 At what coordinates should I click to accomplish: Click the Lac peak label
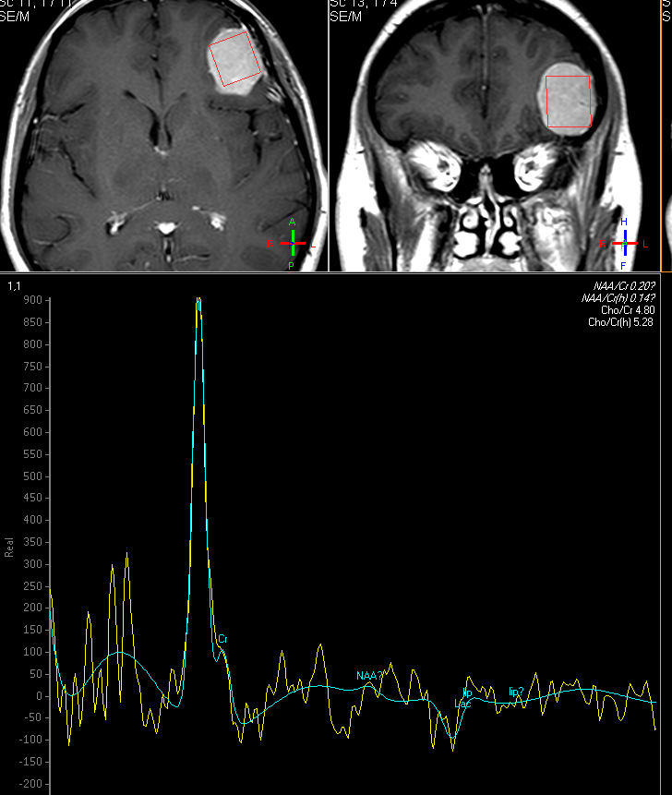click(462, 703)
